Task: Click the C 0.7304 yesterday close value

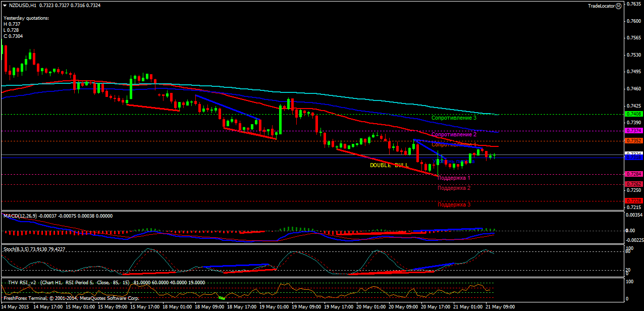Action: (13, 36)
